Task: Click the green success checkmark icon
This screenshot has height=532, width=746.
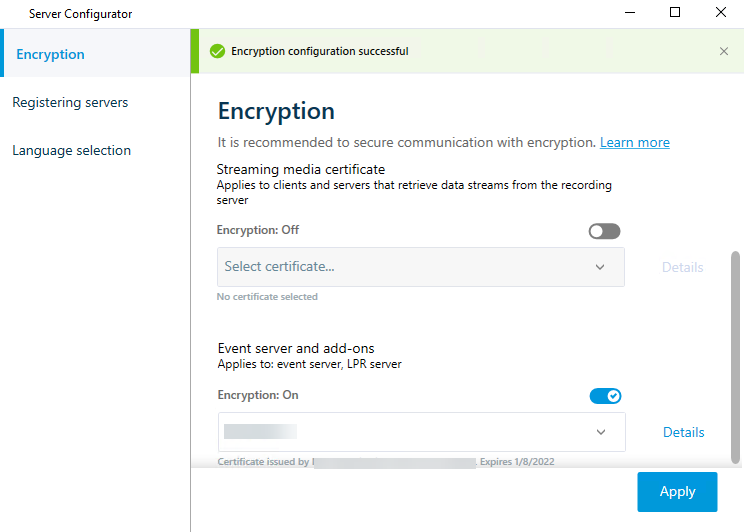Action: pos(217,51)
